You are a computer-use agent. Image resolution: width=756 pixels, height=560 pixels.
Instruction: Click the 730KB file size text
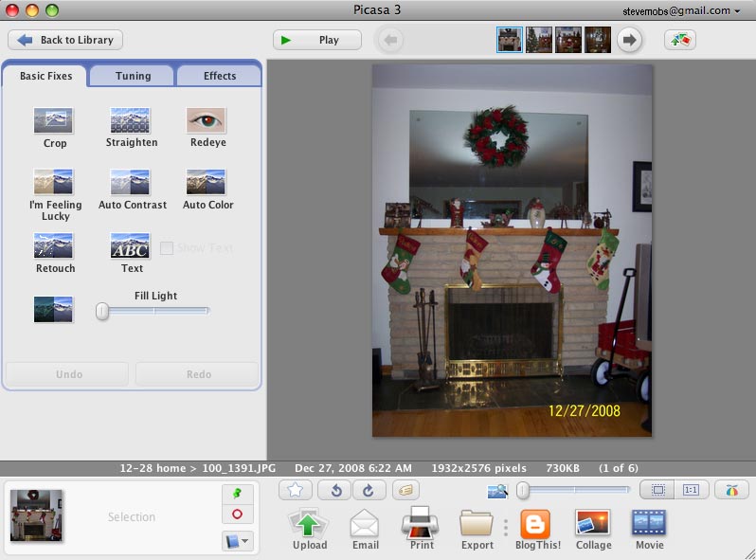coord(563,468)
